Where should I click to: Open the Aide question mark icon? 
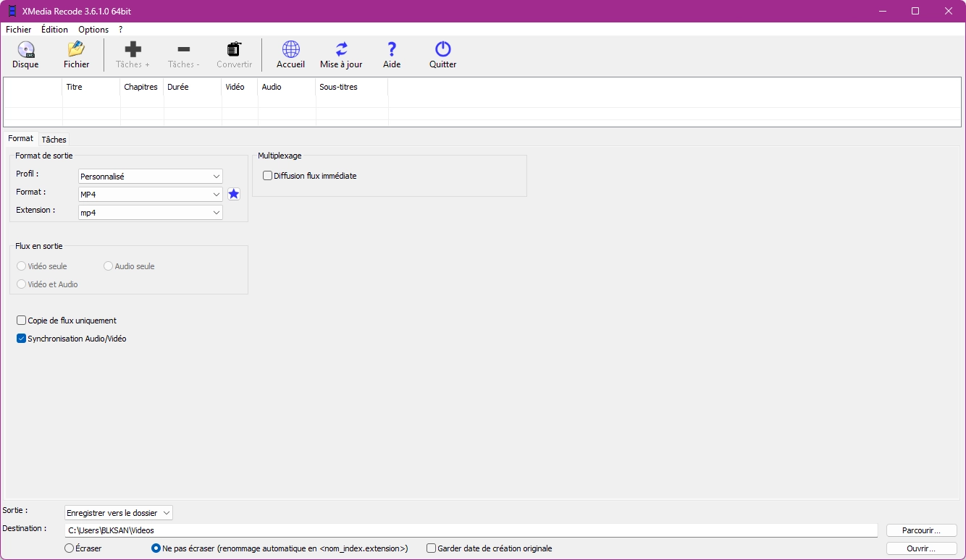pos(392,49)
